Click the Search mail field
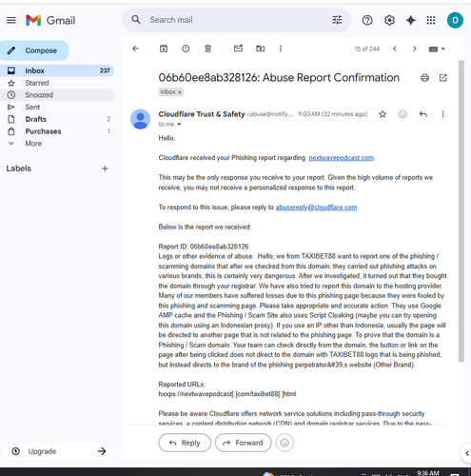Screen dimensions: 471x476 237,20
